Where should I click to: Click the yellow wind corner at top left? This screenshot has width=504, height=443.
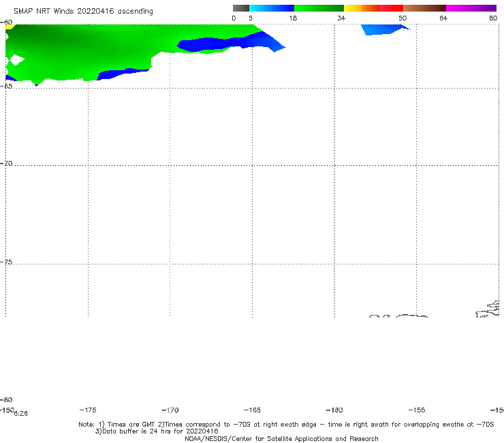click(9, 27)
